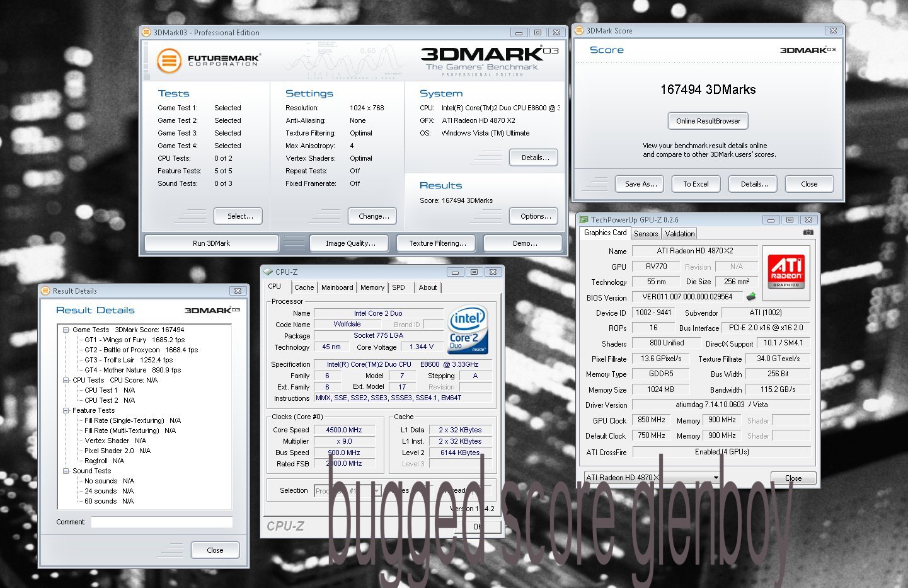Collapse the CPU Tests tree node
This screenshot has width=908, height=588.
click(66, 380)
